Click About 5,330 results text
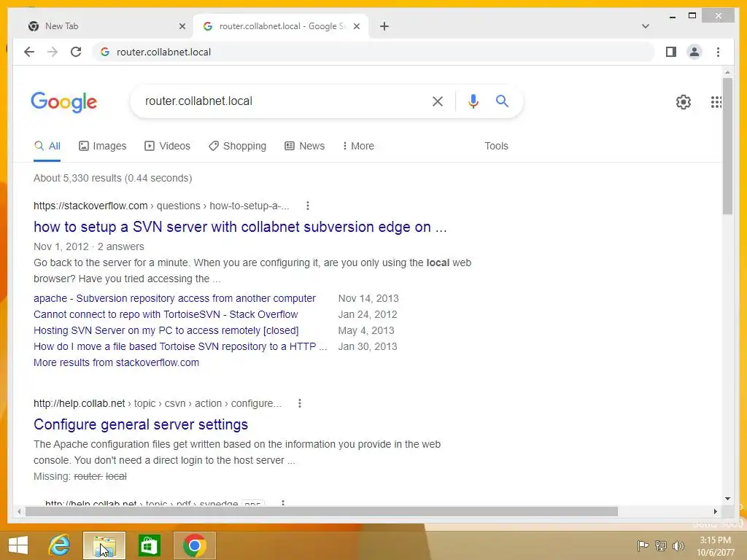The width and height of the screenshot is (747, 560). click(x=112, y=178)
